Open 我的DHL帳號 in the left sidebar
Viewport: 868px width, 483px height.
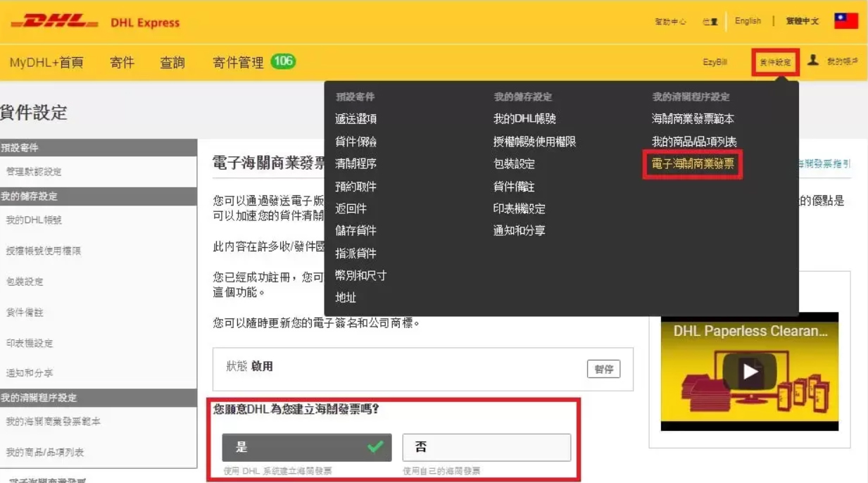(33, 220)
